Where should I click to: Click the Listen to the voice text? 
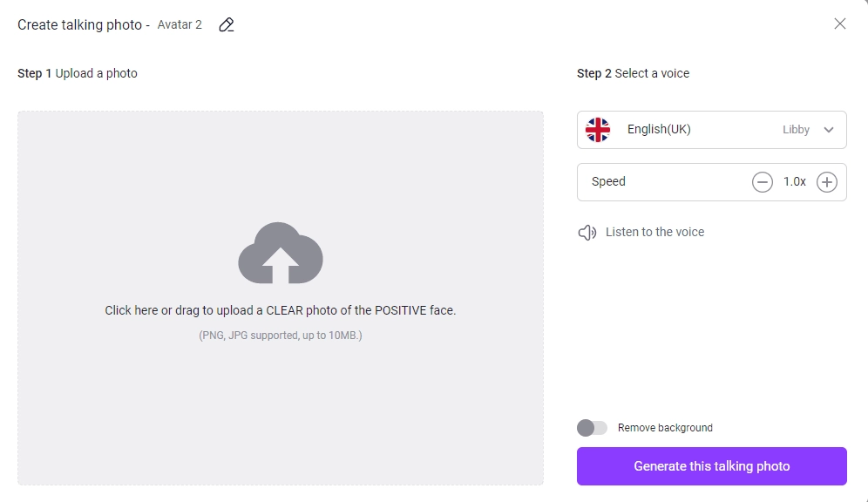(x=654, y=232)
